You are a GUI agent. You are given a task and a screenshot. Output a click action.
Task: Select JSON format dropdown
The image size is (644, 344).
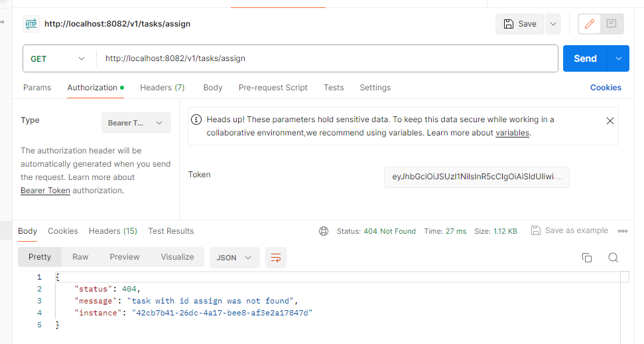234,258
